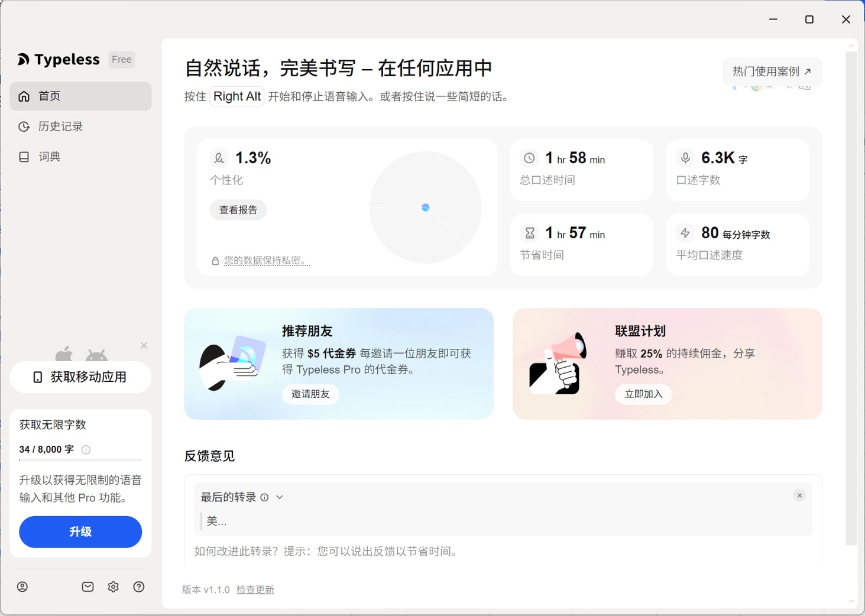Screen dimensions: 865x616
Task: Click the microphone icon on 口述字数 card
Action: coord(685,158)
